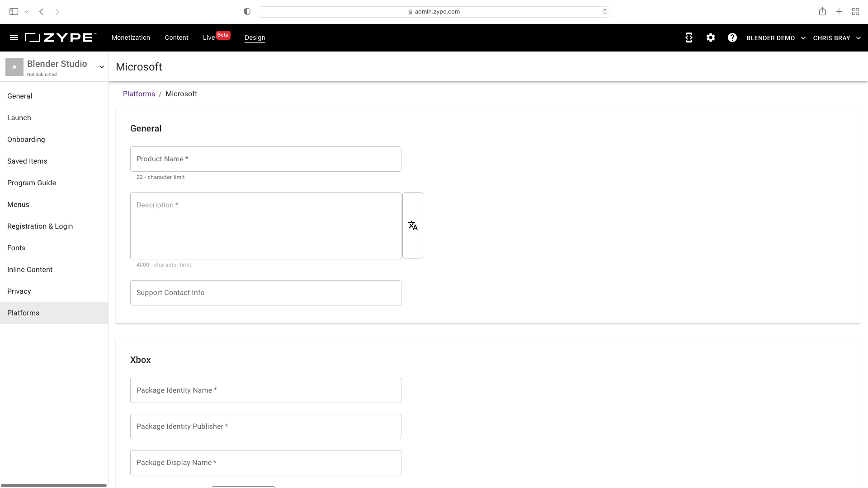Select Program Guide in the sidebar
Image resolution: width=868 pixels, height=488 pixels.
(54, 183)
